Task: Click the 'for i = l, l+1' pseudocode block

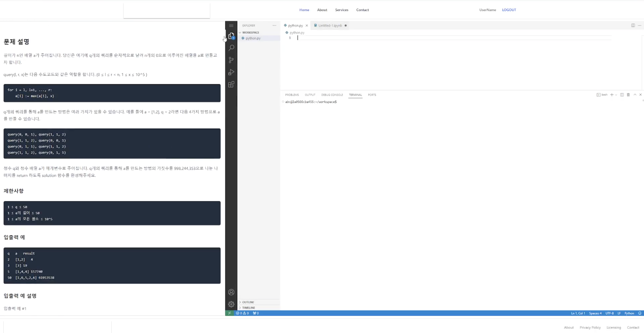Action: coord(112,93)
